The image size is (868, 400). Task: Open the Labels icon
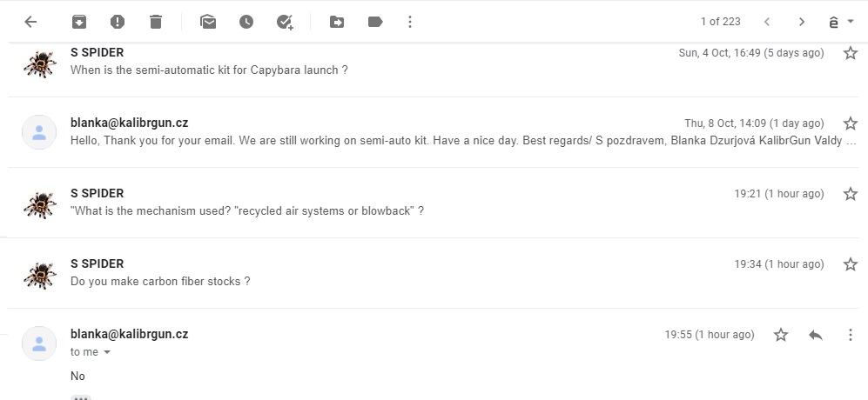375,22
